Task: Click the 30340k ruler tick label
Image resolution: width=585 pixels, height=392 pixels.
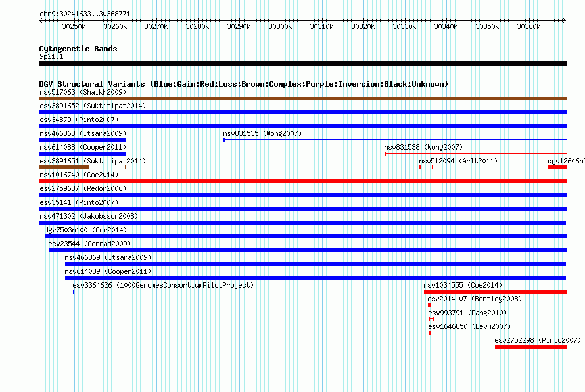Action: [x=446, y=26]
